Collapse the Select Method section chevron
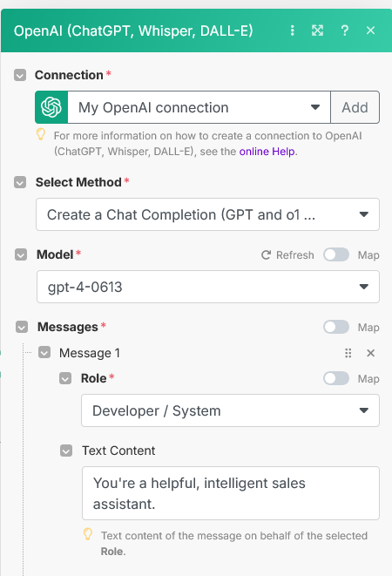This screenshot has width=392, height=576. pos(20,182)
